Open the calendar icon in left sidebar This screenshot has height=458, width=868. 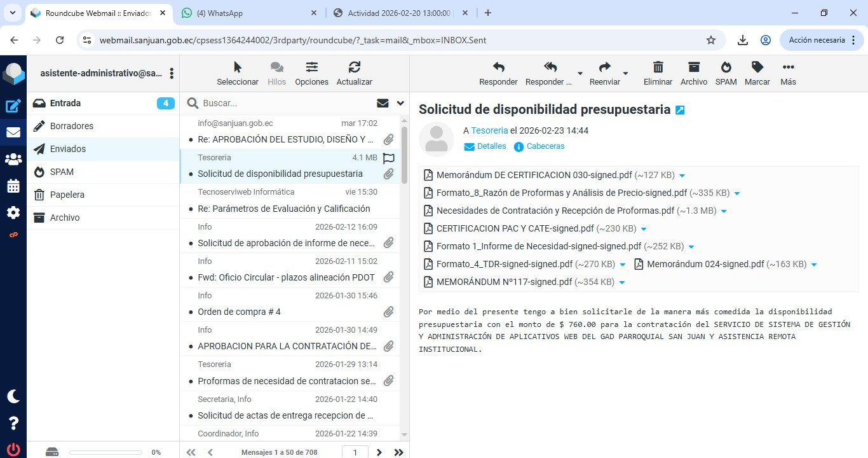pos(13,186)
